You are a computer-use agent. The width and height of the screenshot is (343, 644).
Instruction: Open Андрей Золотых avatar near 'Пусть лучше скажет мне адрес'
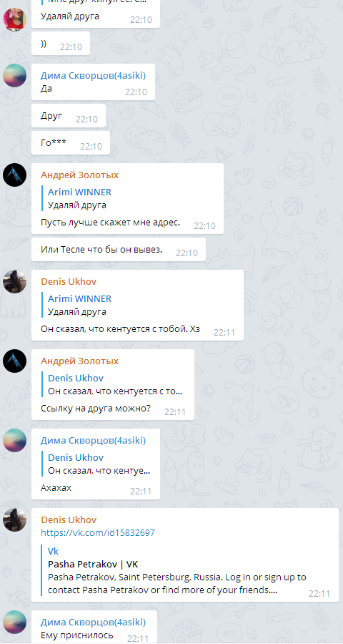(x=15, y=175)
